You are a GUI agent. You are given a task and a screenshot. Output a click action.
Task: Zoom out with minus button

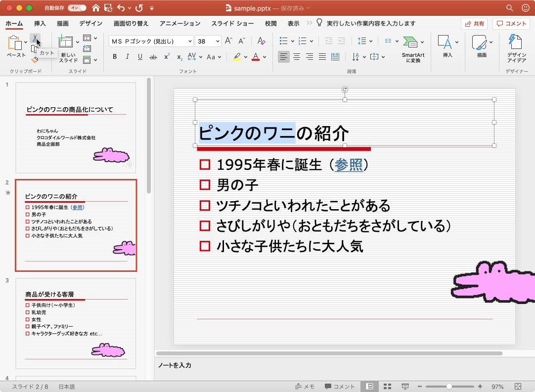[420, 386]
